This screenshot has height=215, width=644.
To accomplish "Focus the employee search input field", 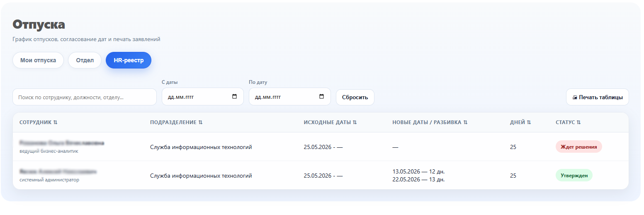I will click(85, 97).
